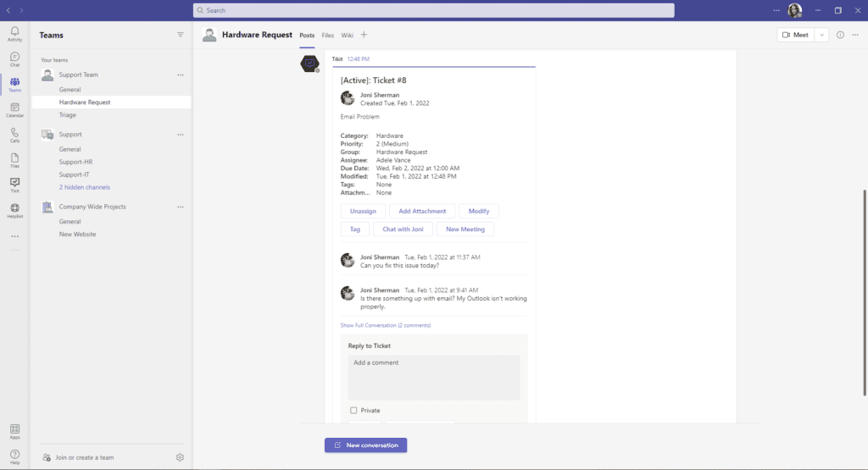868x470 pixels.
Task: Toggle the Private checkbox
Action: pyautogui.click(x=353, y=410)
